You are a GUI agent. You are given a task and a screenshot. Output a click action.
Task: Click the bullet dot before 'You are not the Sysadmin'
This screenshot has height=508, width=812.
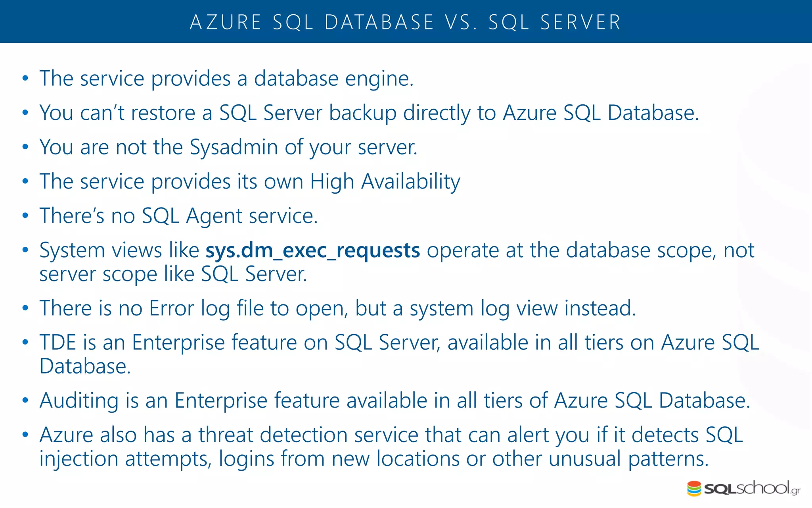click(25, 147)
